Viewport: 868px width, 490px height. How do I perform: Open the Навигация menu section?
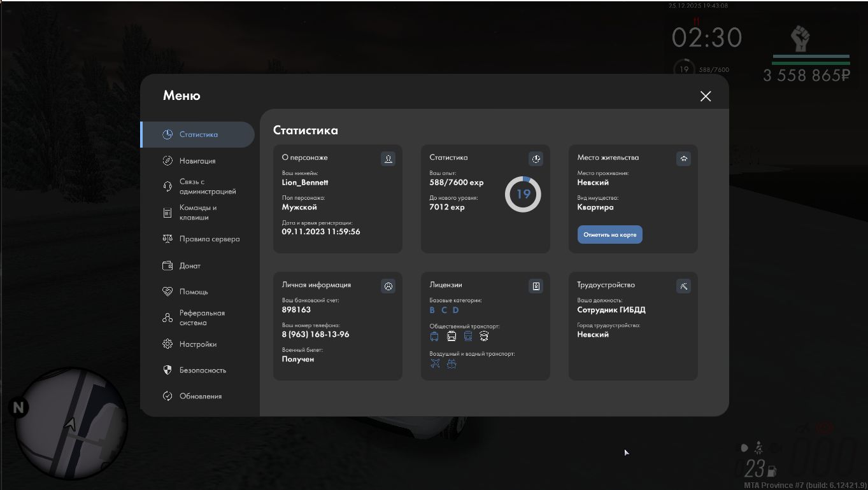pos(197,161)
